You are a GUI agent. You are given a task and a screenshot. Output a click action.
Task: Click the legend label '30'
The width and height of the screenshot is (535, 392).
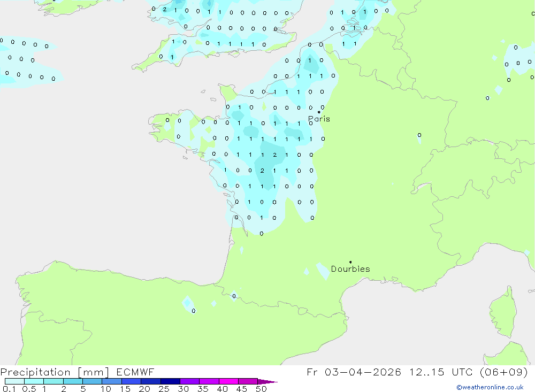coord(183,389)
